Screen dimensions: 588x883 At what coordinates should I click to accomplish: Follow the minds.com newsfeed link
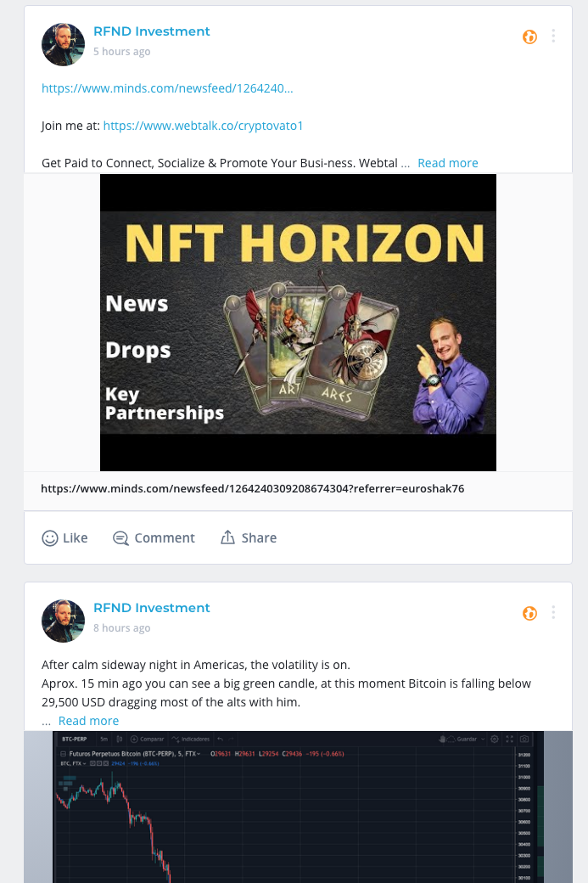(x=167, y=88)
